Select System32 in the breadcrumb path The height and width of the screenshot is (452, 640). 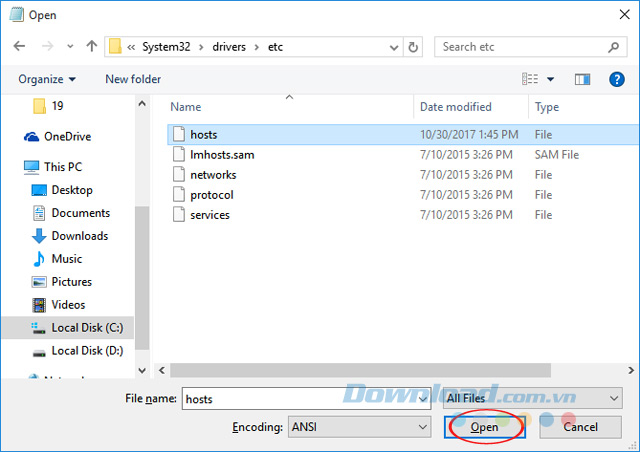point(166,47)
